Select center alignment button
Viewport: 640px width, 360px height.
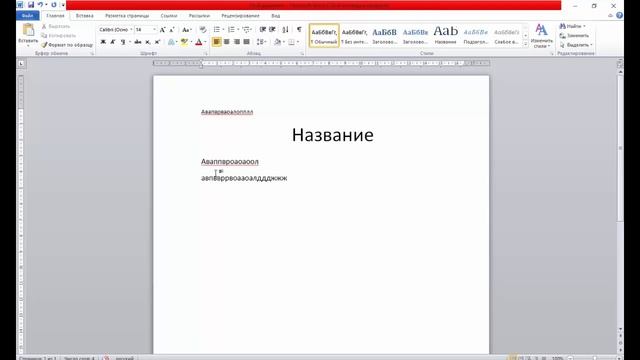(x=227, y=42)
